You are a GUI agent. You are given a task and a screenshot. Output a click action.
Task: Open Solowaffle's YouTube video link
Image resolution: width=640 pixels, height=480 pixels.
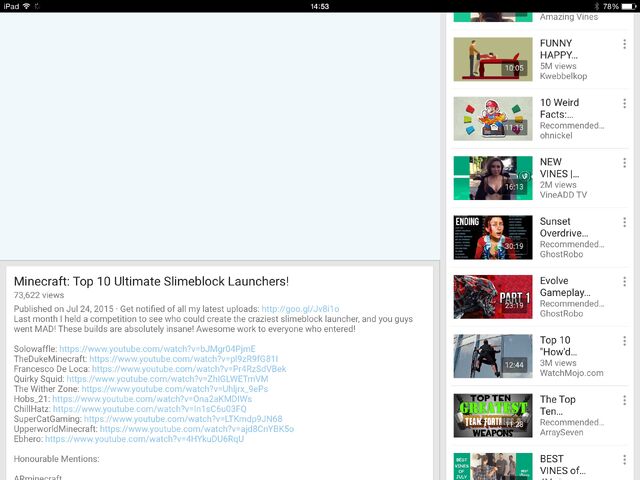click(158, 349)
